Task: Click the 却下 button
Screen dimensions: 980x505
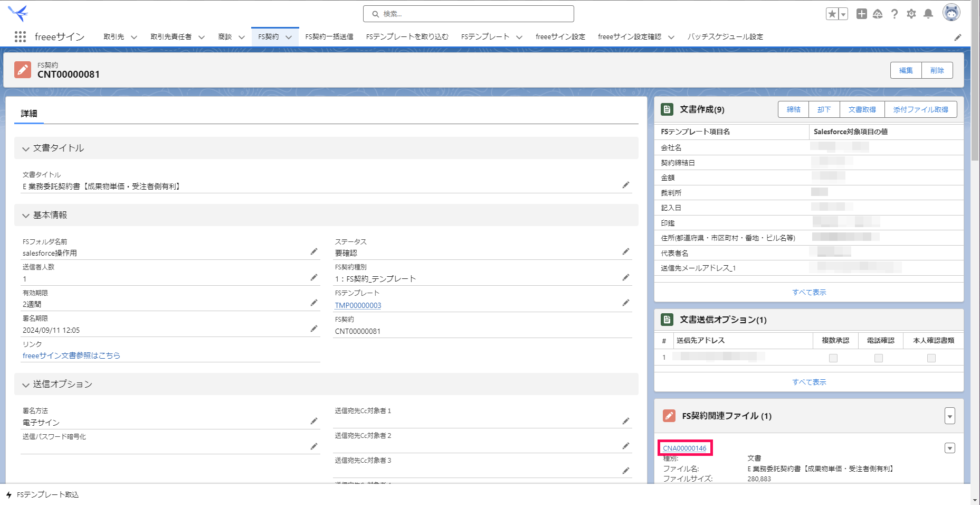Action: 824,110
